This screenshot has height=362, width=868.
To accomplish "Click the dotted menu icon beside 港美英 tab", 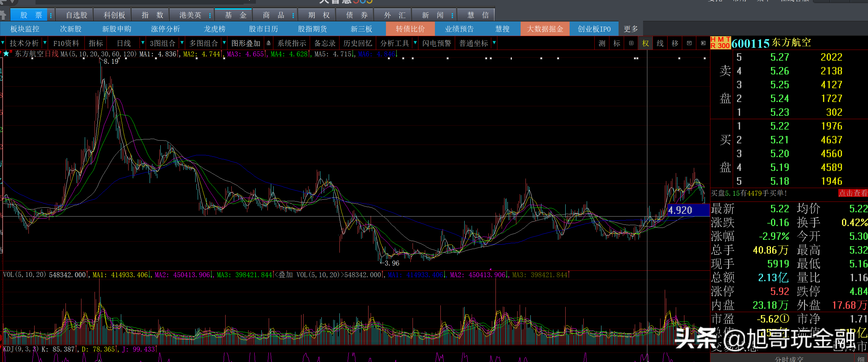I will [x=210, y=15].
